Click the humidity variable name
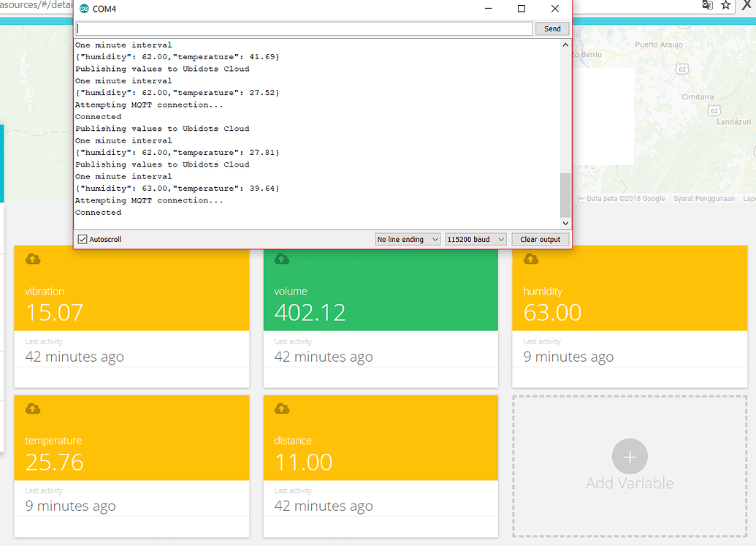This screenshot has width=756, height=546. pos(543,292)
